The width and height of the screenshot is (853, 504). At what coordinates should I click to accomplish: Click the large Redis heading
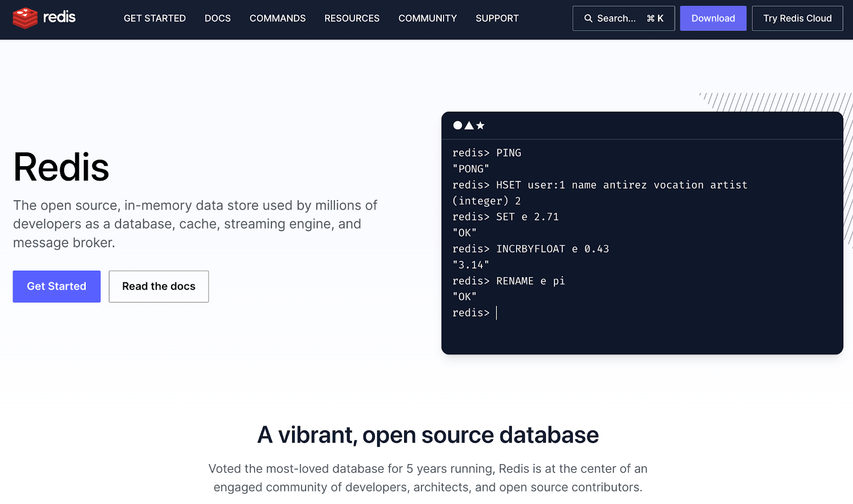pos(61,167)
